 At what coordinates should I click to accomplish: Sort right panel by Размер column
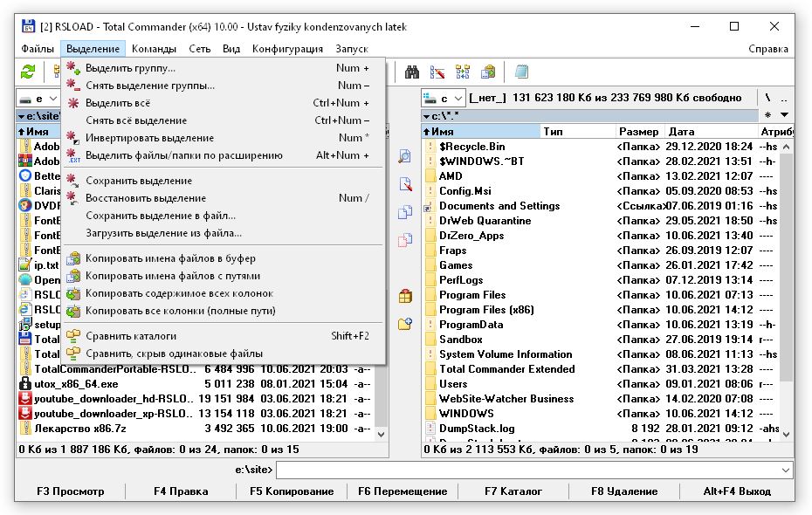pyautogui.click(x=638, y=132)
